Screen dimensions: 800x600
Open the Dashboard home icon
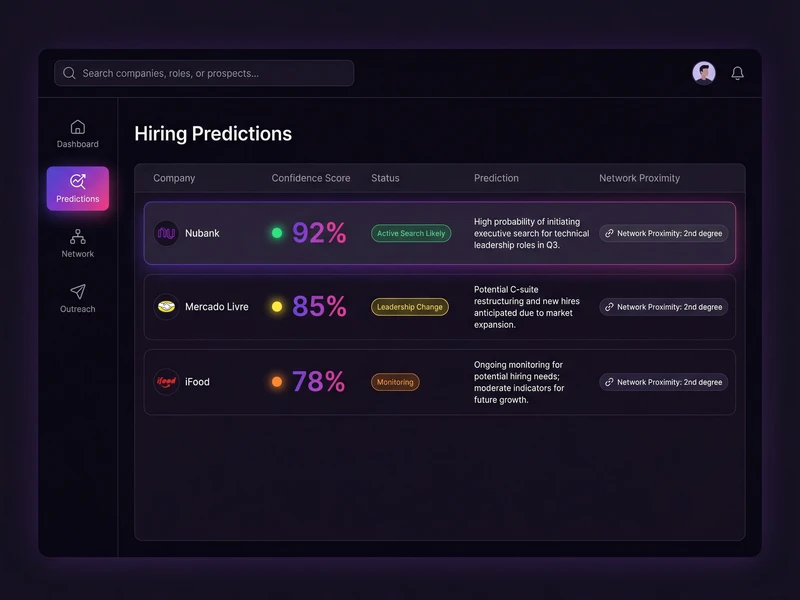click(x=77, y=127)
